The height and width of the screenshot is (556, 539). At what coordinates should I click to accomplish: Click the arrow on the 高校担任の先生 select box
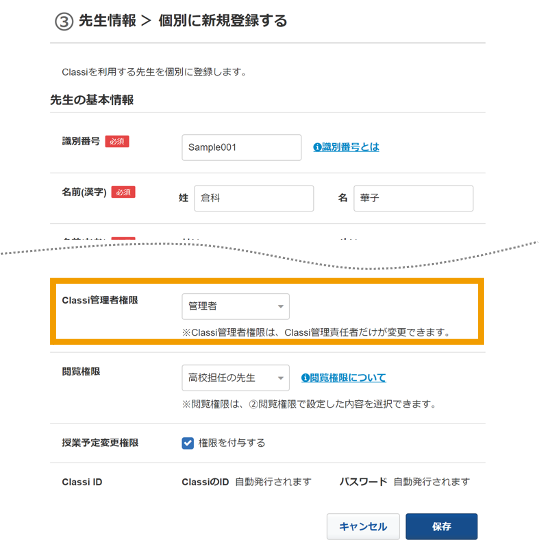pos(280,378)
